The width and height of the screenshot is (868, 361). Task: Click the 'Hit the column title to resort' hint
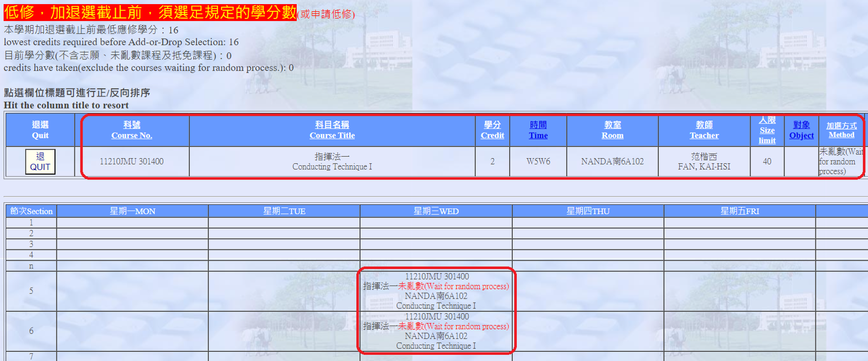(66, 105)
